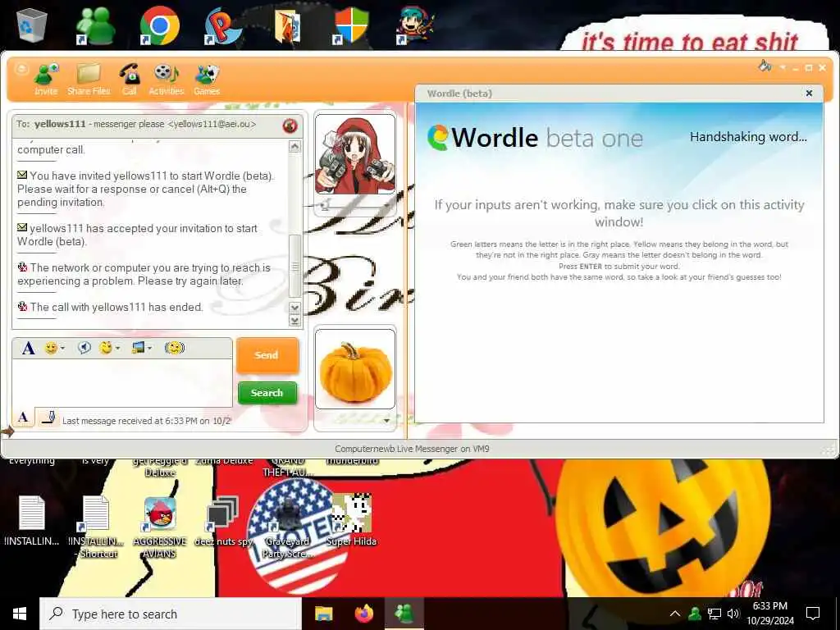The width and height of the screenshot is (840, 630).
Task: Show hidden tray icons chevron
Action: (675, 614)
